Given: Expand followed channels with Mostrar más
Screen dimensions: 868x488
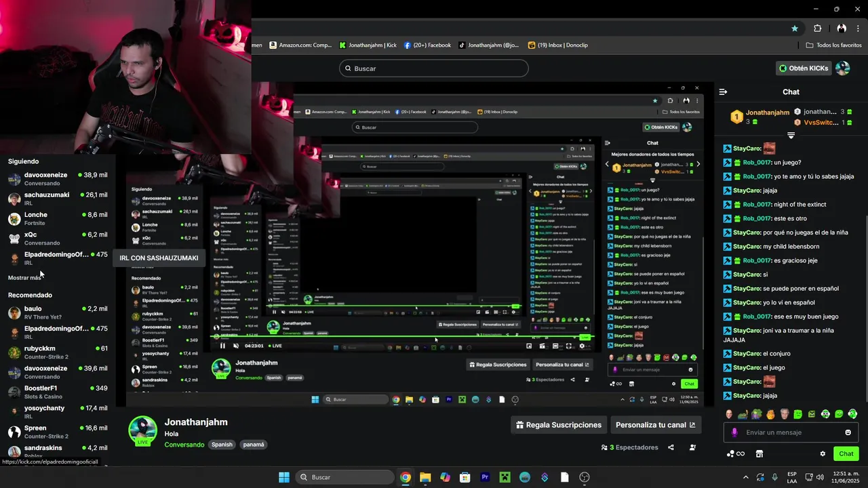Looking at the screenshot, I should (x=24, y=278).
